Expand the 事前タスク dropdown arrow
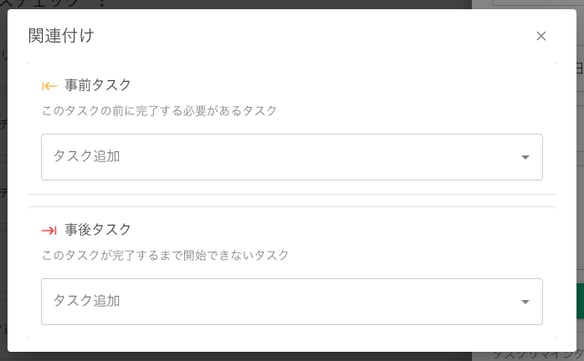The width and height of the screenshot is (584, 361). click(x=525, y=157)
